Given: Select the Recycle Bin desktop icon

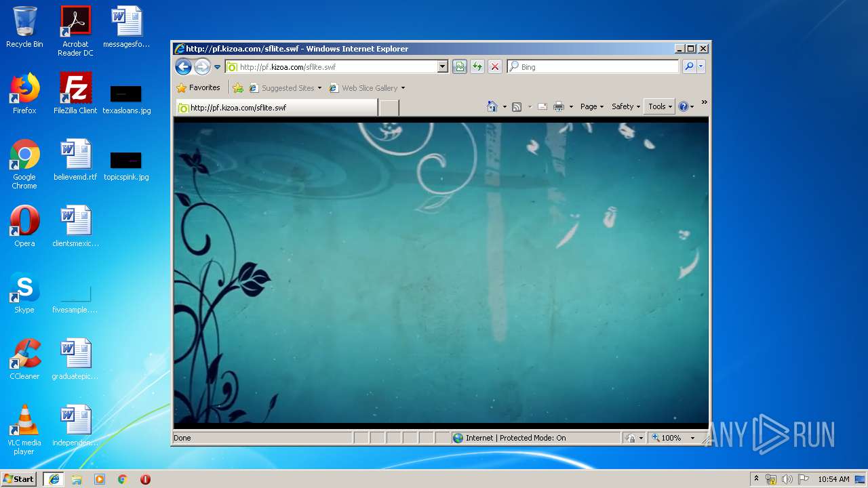Looking at the screenshot, I should coord(24,27).
